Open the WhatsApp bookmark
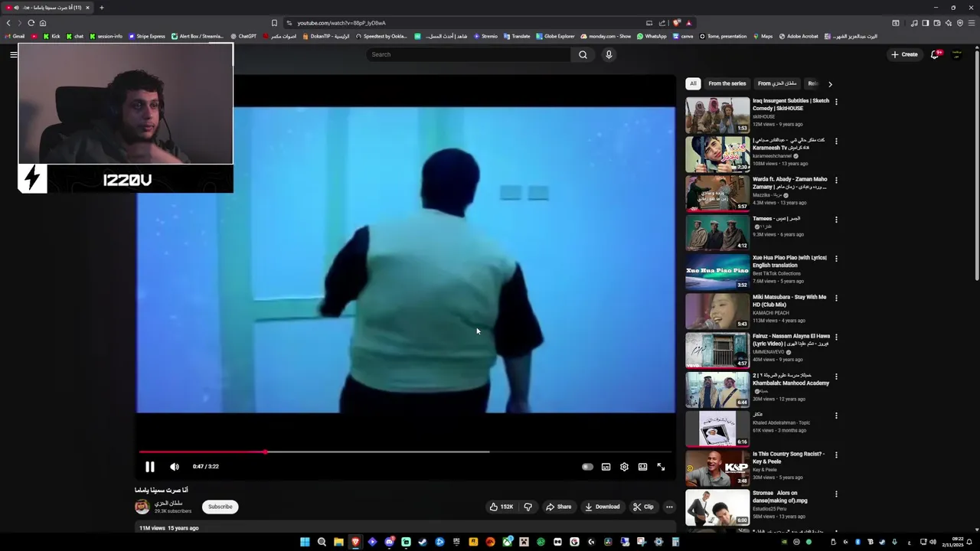The height and width of the screenshot is (551, 980). [x=652, y=36]
